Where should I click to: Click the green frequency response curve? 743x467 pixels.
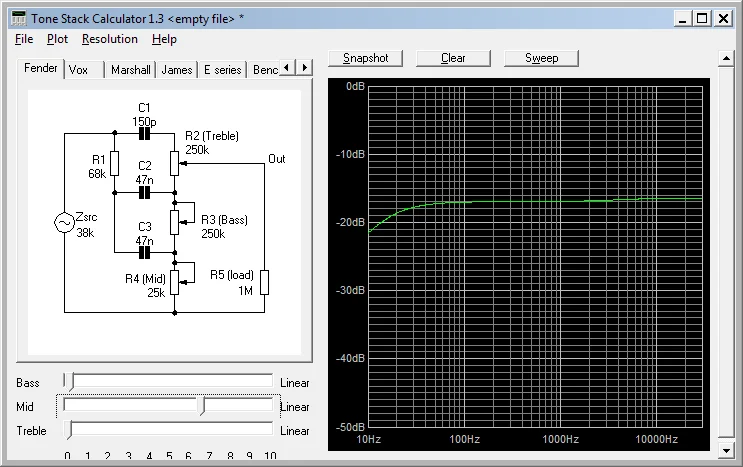click(x=520, y=201)
